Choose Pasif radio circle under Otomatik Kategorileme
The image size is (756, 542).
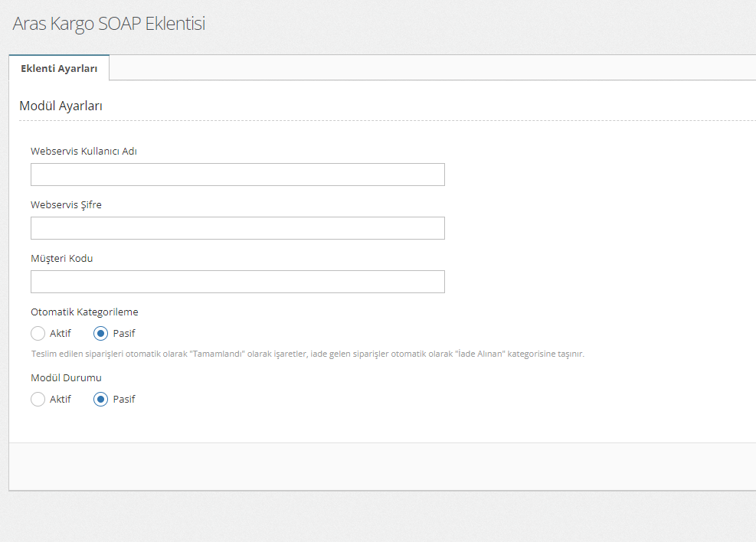[x=100, y=334]
